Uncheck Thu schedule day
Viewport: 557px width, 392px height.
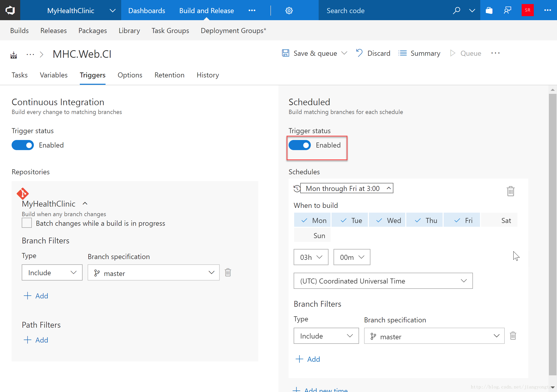coord(424,220)
